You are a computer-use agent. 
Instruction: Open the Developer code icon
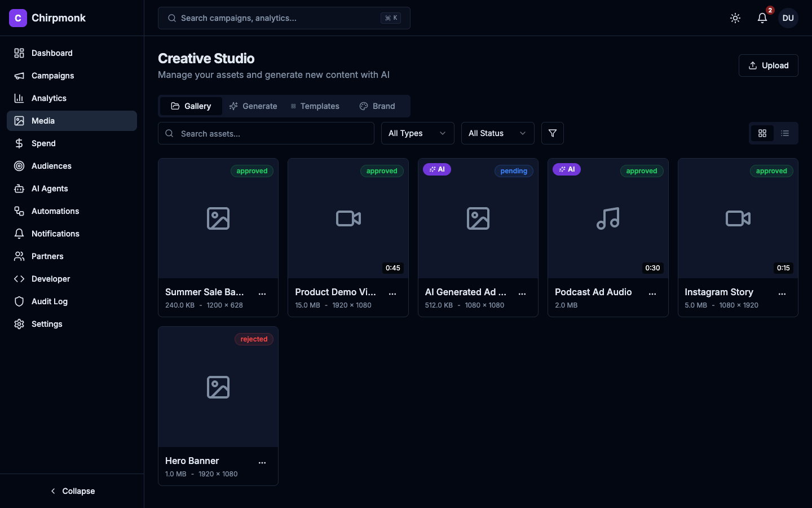[x=19, y=279]
